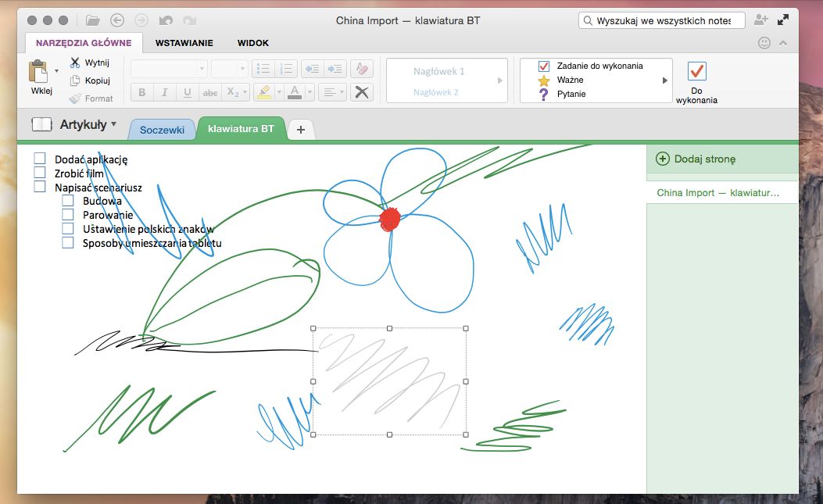This screenshot has width=823, height=504.
Task: Click the Artykuły notebook icon
Action: point(41,124)
